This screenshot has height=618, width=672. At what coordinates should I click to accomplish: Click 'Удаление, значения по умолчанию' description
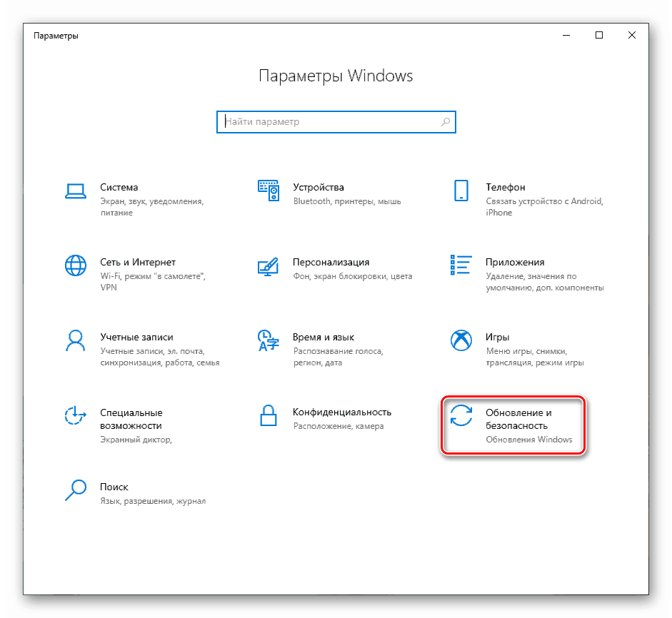[545, 282]
